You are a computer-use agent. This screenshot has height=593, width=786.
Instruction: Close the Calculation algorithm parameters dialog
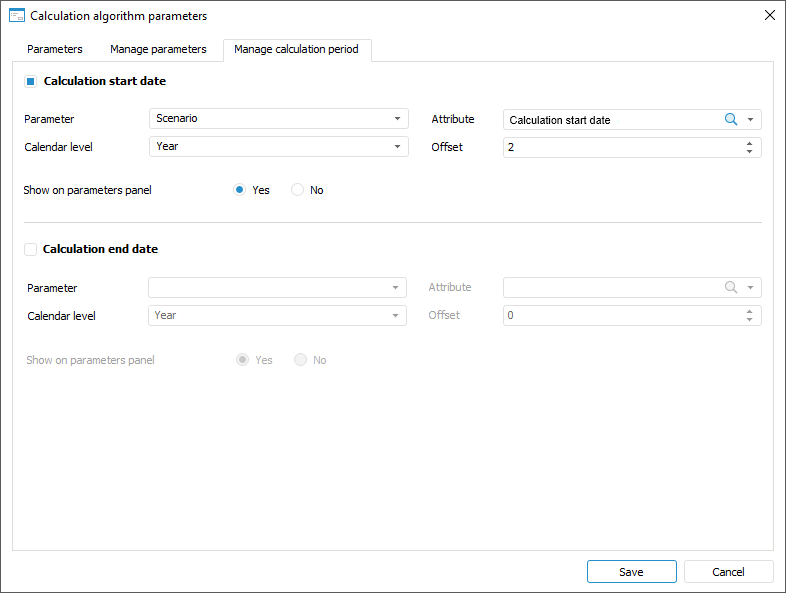coord(769,15)
